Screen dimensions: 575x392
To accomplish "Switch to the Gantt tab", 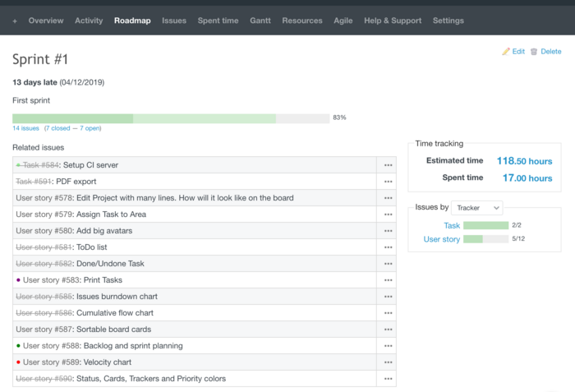I will 260,21.
